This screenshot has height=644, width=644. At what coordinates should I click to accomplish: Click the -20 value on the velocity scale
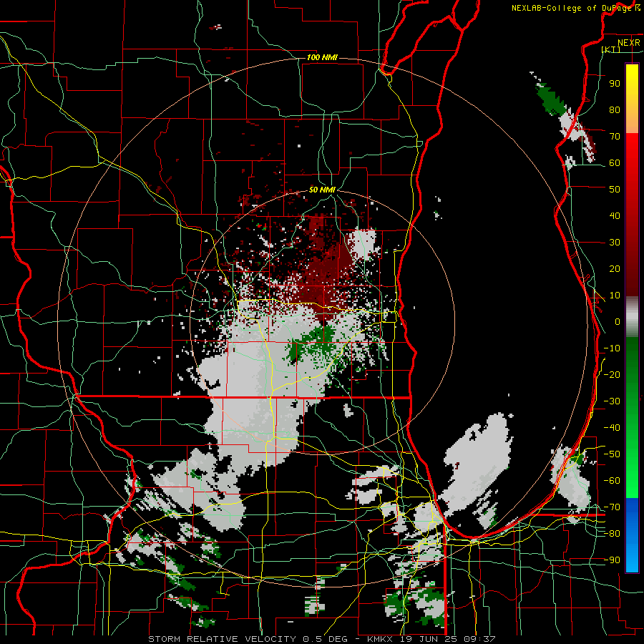pyautogui.click(x=612, y=374)
